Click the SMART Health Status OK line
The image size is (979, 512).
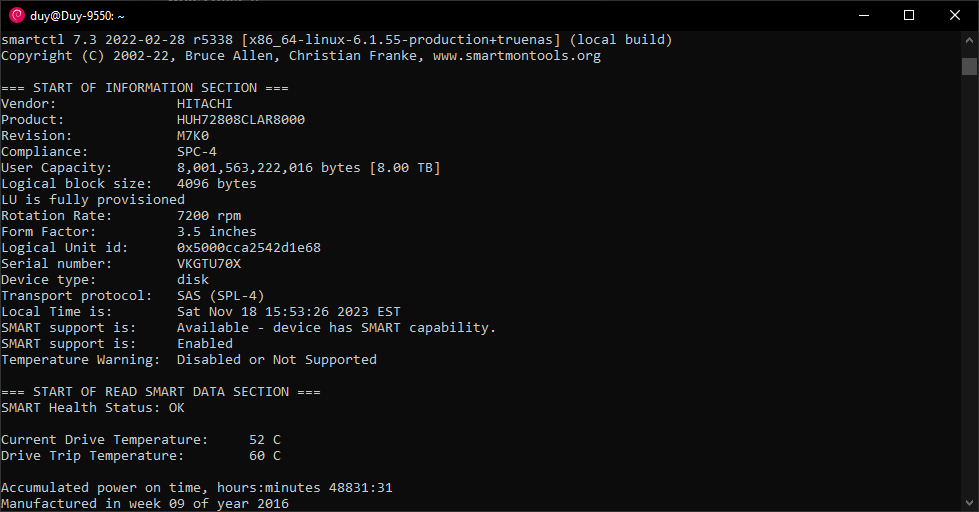(93, 408)
